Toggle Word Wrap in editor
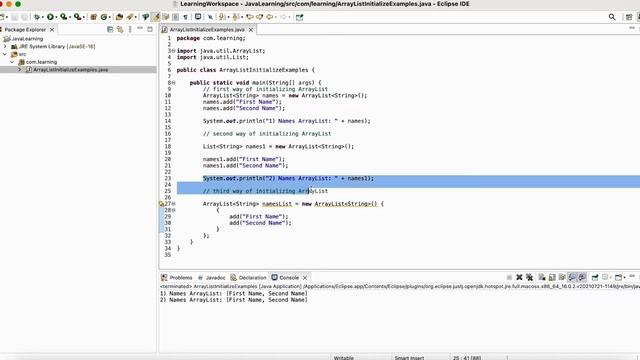The height and width of the screenshot is (360, 640). (165, 17)
